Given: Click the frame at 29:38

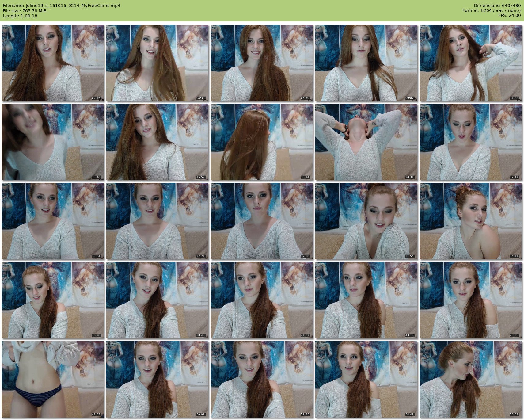Looking at the screenshot, I should click(261, 221).
